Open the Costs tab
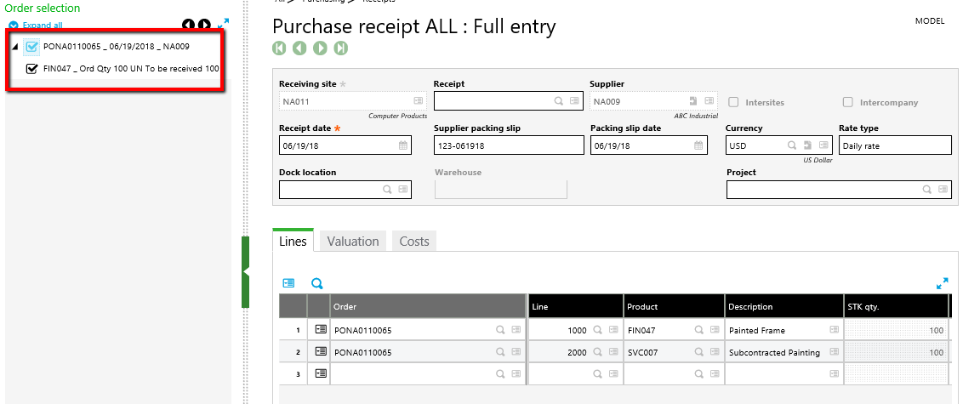 414,242
